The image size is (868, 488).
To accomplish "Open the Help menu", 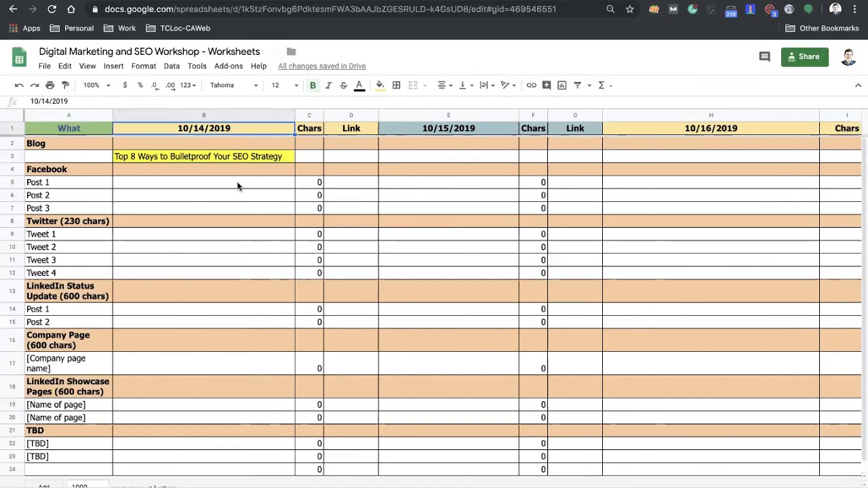I will (258, 66).
